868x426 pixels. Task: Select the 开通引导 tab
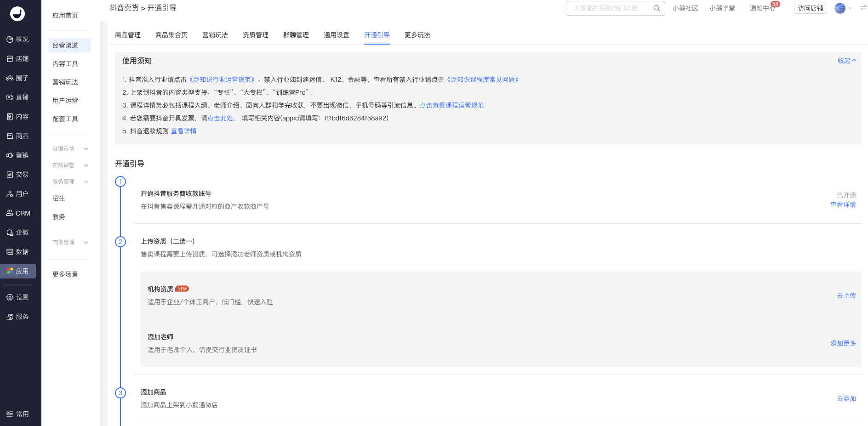point(377,35)
